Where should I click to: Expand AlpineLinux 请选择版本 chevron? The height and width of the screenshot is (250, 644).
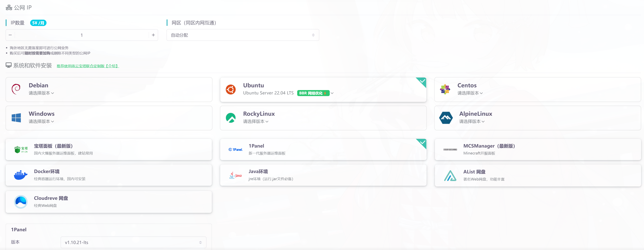pyautogui.click(x=483, y=122)
